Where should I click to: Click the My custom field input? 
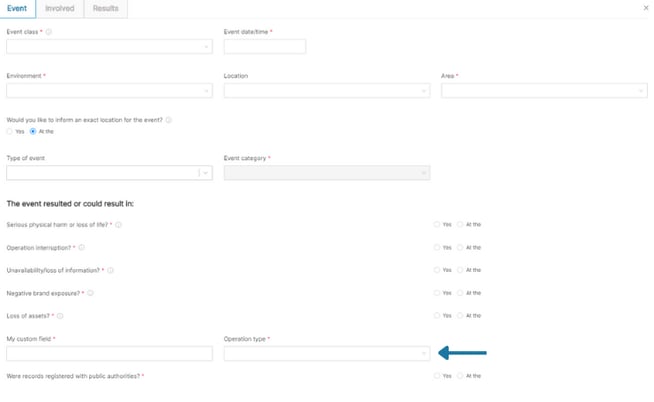(109, 353)
